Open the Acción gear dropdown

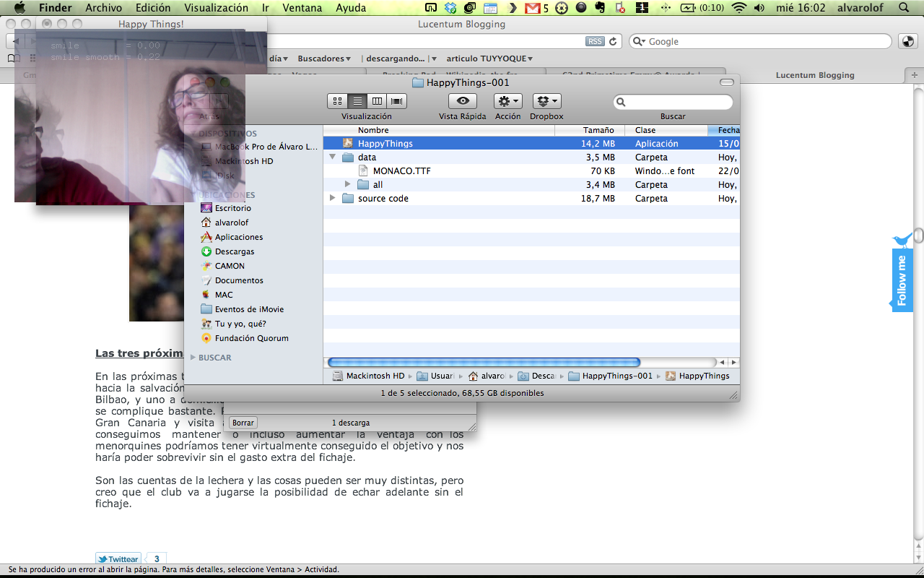tap(507, 101)
